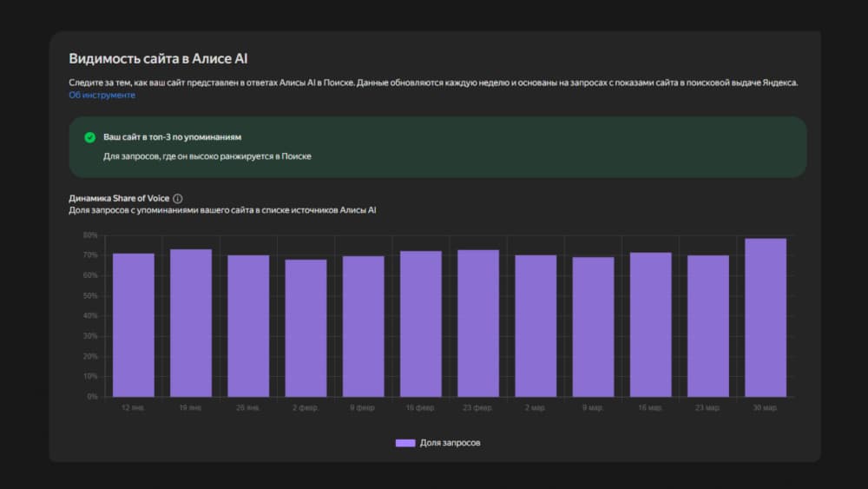
Task: Click the 50% y-axis label
Action: point(90,295)
